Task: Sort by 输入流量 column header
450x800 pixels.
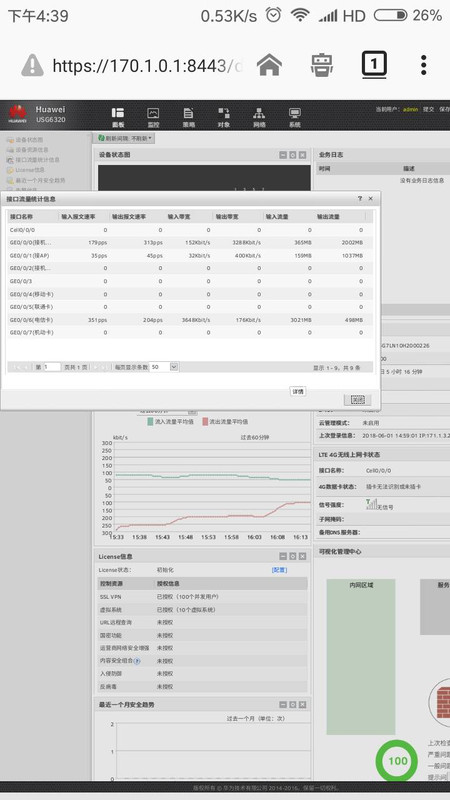Action: point(288,217)
